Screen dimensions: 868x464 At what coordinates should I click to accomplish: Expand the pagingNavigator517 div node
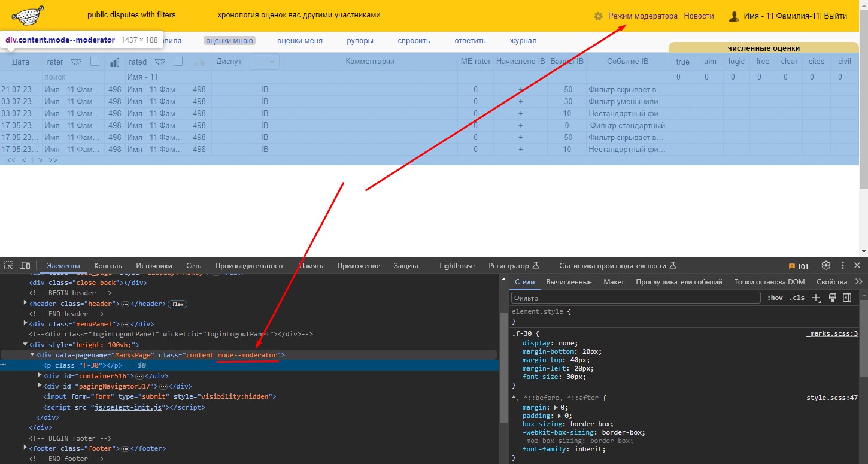[40, 386]
